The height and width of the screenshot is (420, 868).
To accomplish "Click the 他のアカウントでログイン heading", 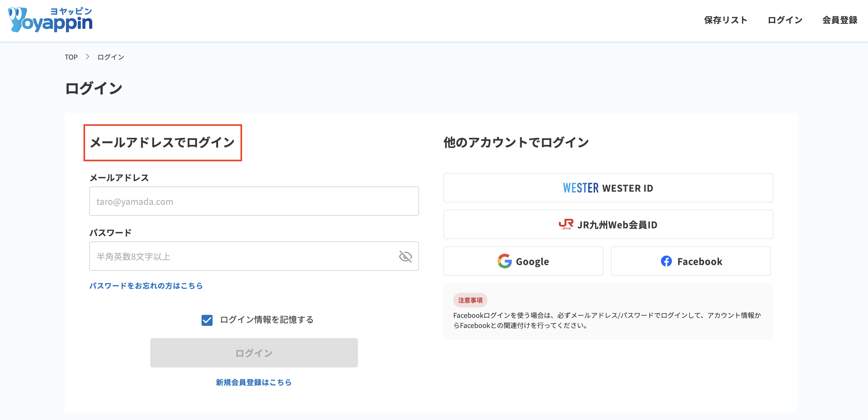I will point(516,142).
